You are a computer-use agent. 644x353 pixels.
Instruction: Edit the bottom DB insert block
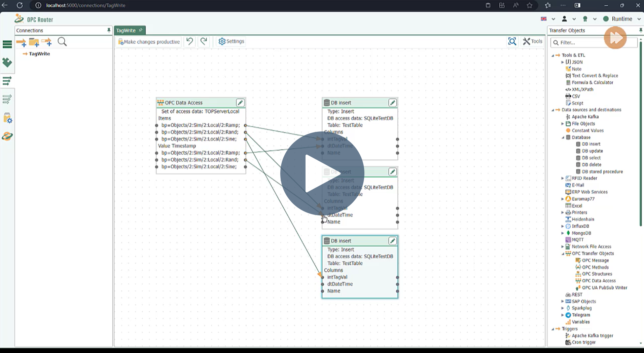click(x=392, y=241)
